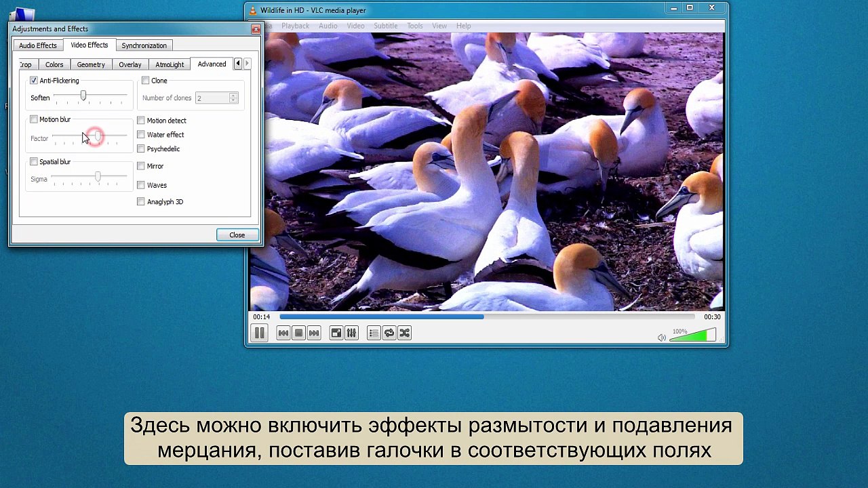Select the AtmoLight sub-tab
The image size is (868, 488).
tap(170, 64)
